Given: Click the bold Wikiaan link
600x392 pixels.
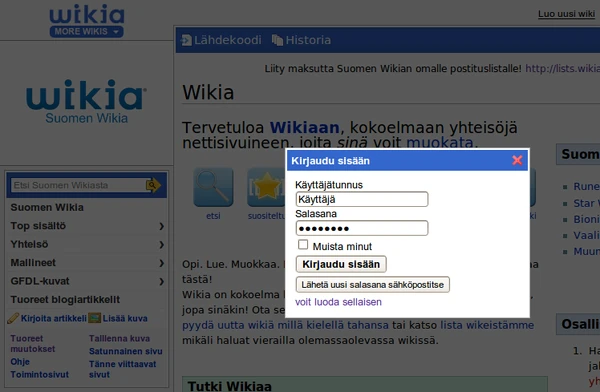Looking at the screenshot, I should [304, 127].
